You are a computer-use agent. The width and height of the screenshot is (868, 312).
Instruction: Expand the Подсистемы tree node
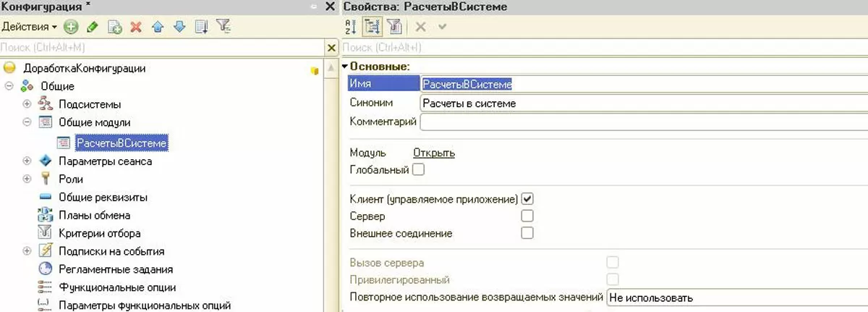tap(27, 104)
